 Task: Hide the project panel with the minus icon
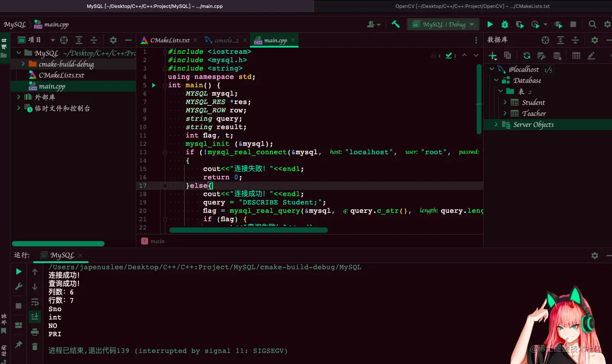tap(128, 40)
